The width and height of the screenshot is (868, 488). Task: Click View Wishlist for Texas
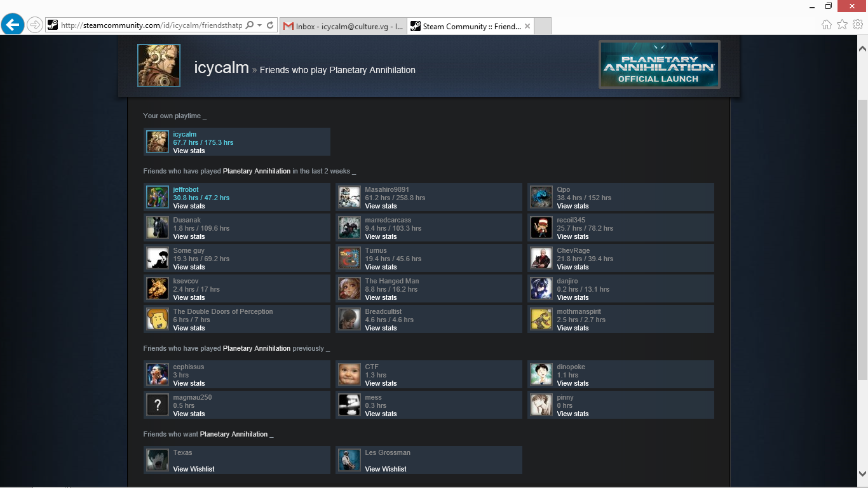(194, 469)
